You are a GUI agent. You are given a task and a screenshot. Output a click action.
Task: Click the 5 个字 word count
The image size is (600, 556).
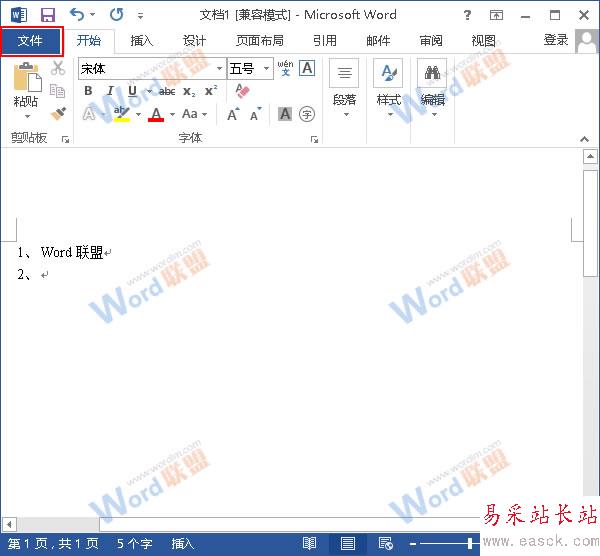pyautogui.click(x=135, y=543)
